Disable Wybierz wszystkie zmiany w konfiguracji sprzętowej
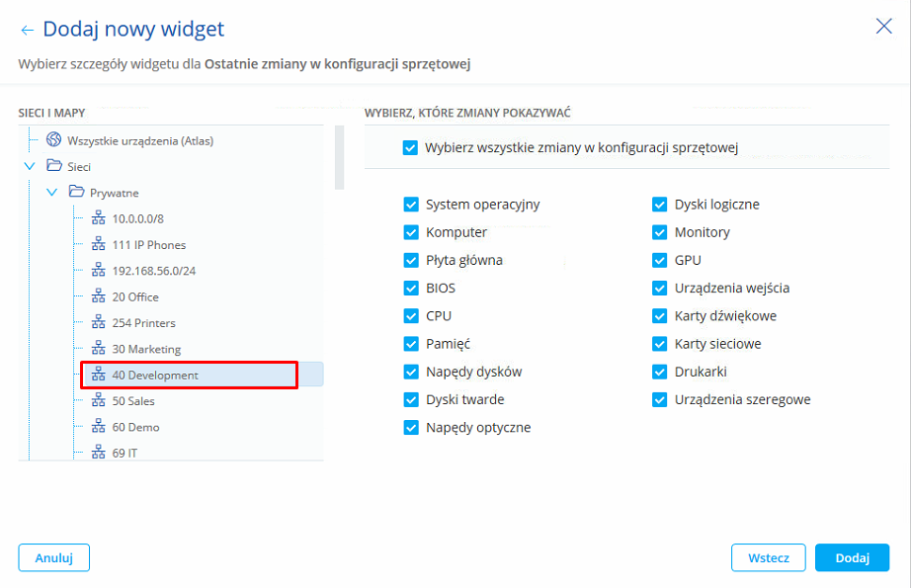The width and height of the screenshot is (911, 588). click(411, 148)
